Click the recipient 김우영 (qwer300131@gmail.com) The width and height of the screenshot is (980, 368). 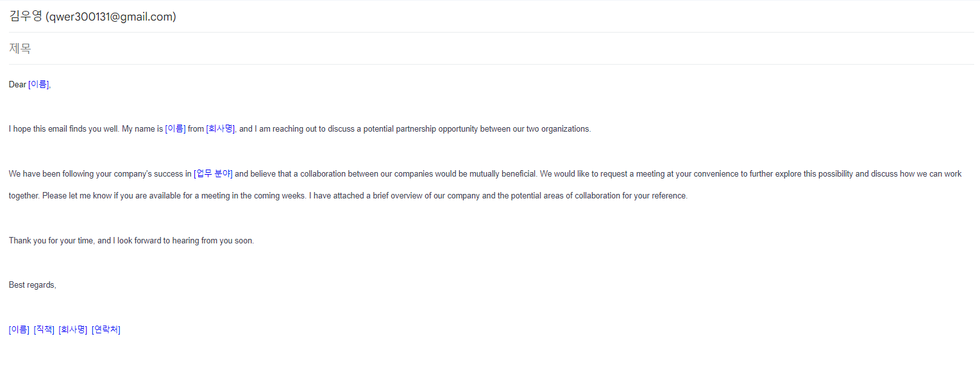click(92, 17)
